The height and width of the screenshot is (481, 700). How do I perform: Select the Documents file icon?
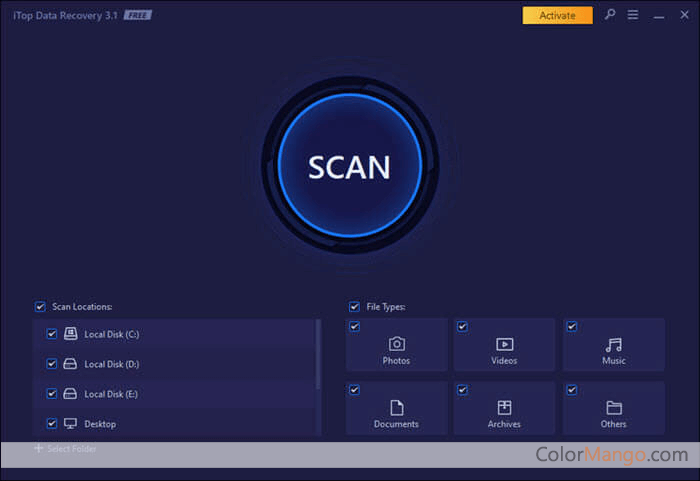tap(396, 407)
